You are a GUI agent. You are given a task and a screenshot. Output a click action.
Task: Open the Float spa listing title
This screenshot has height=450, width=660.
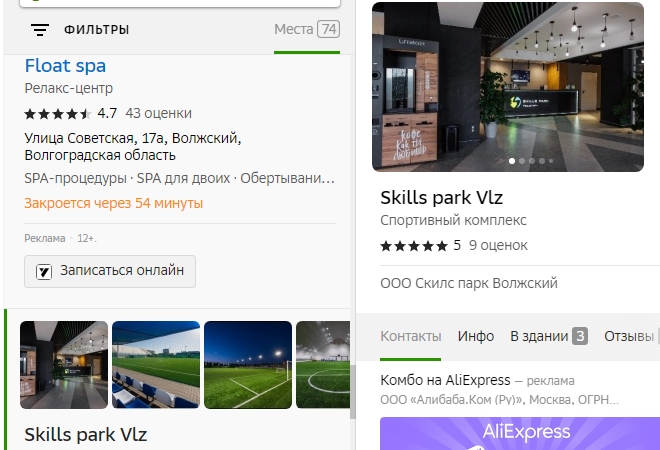coord(65,66)
